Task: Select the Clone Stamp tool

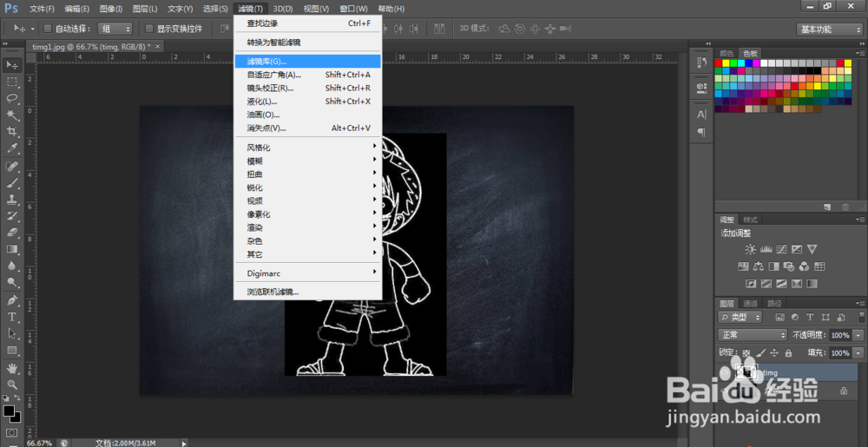Action: tap(12, 199)
